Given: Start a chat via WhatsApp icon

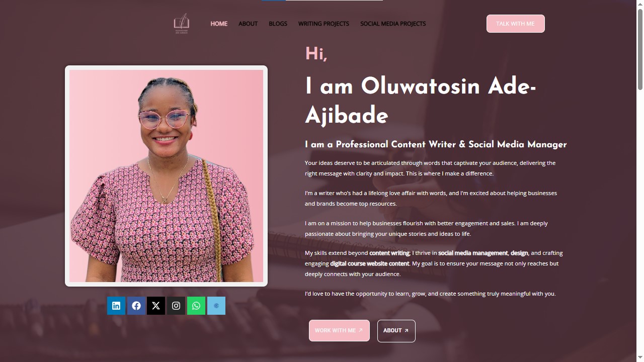Looking at the screenshot, I should [x=196, y=306].
